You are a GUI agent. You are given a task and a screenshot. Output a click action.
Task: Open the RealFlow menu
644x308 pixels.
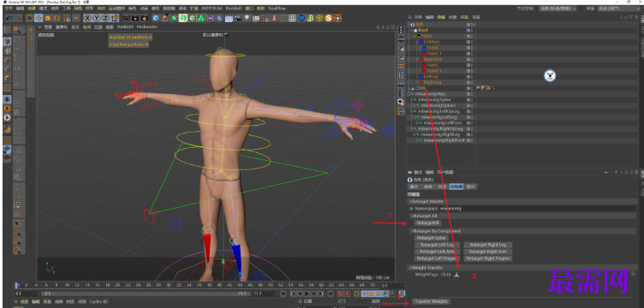[x=277, y=9]
